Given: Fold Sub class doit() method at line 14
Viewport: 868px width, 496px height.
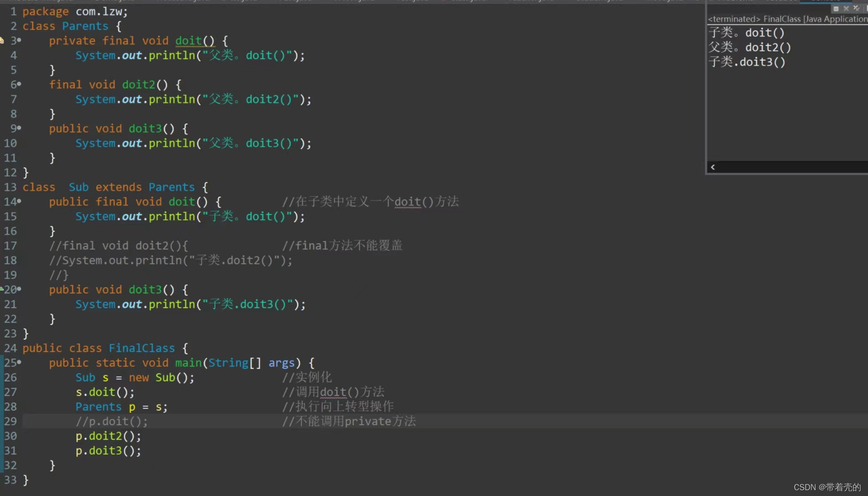Looking at the screenshot, I should 19,201.
